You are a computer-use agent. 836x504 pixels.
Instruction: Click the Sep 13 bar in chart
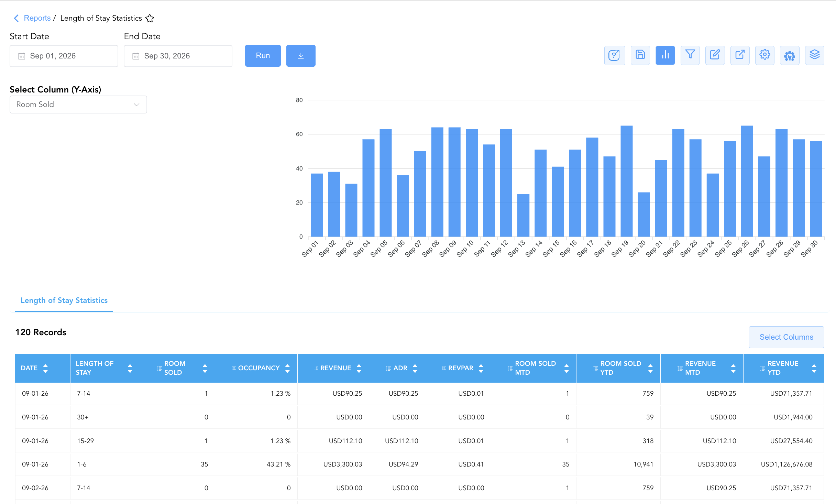coord(523,215)
